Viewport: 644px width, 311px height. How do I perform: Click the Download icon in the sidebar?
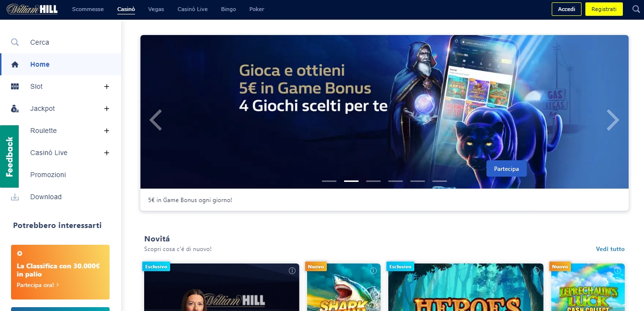pyautogui.click(x=15, y=197)
